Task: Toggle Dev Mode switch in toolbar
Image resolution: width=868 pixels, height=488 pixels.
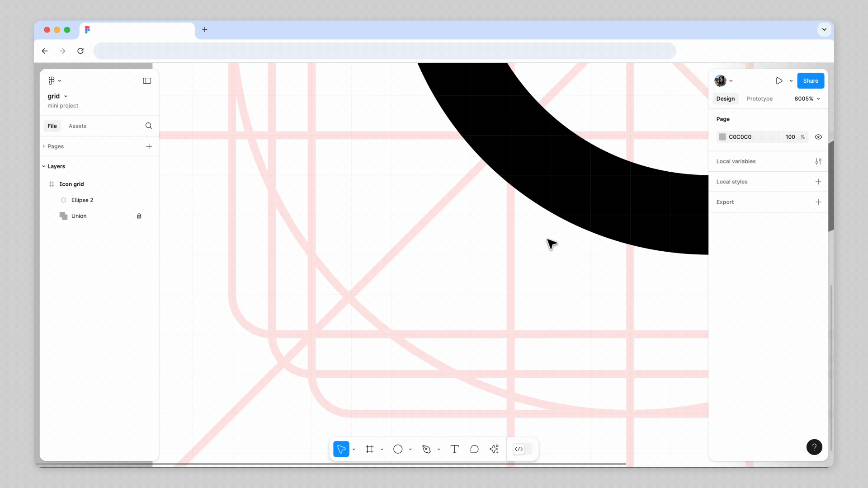Action: pos(523,449)
